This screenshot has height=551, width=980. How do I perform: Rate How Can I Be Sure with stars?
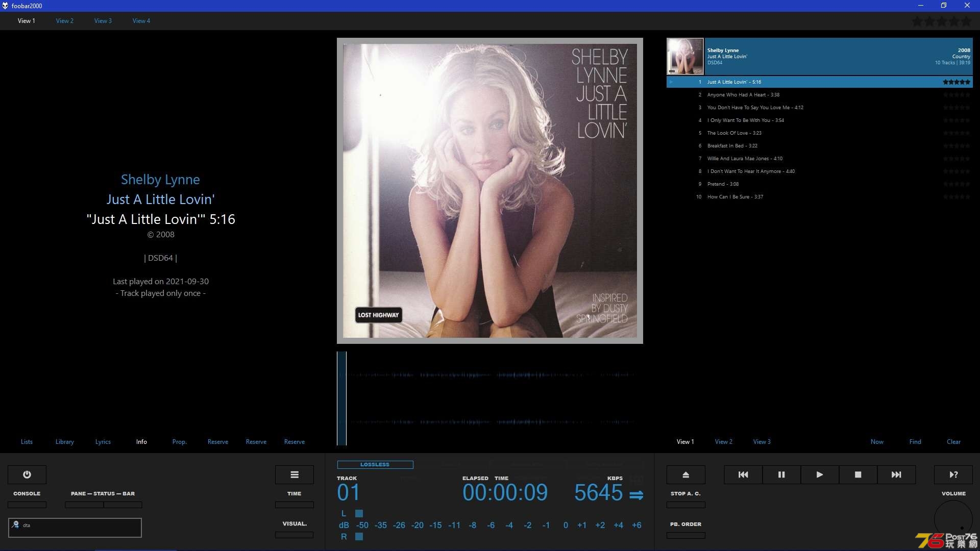point(957,197)
